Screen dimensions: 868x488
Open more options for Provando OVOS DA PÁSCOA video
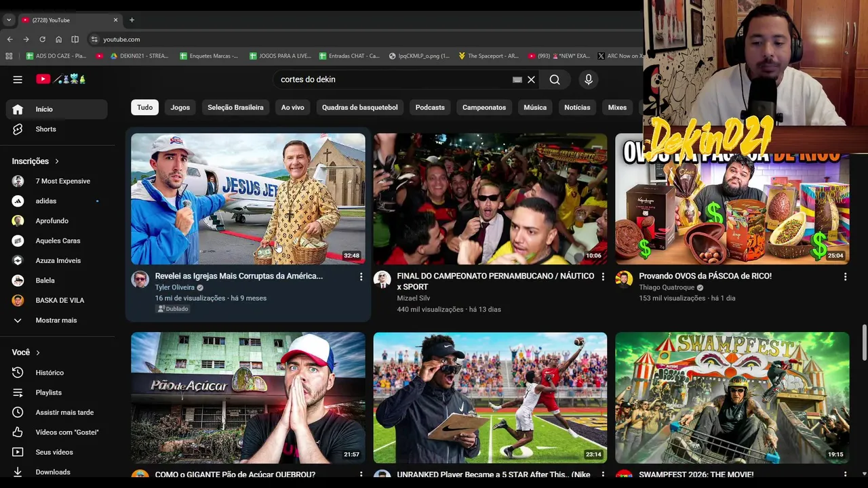click(x=845, y=277)
